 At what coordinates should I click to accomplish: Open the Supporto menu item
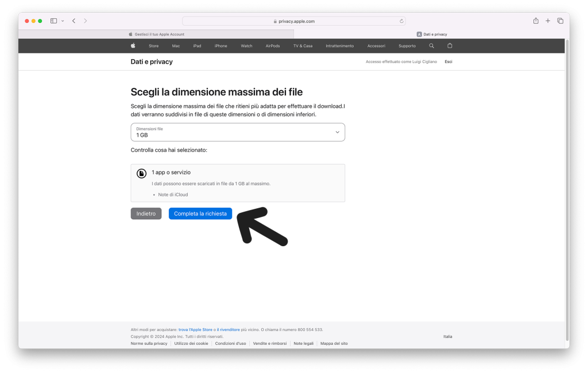click(x=407, y=46)
